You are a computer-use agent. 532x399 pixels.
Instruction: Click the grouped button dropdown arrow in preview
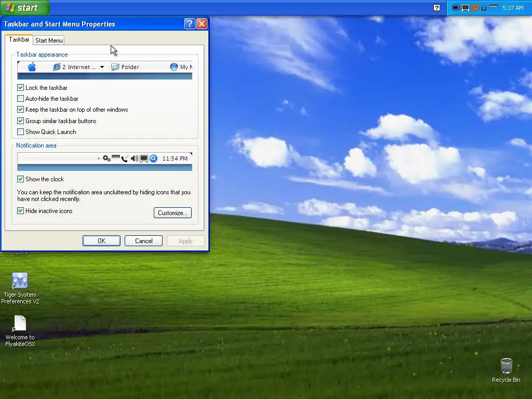point(102,67)
